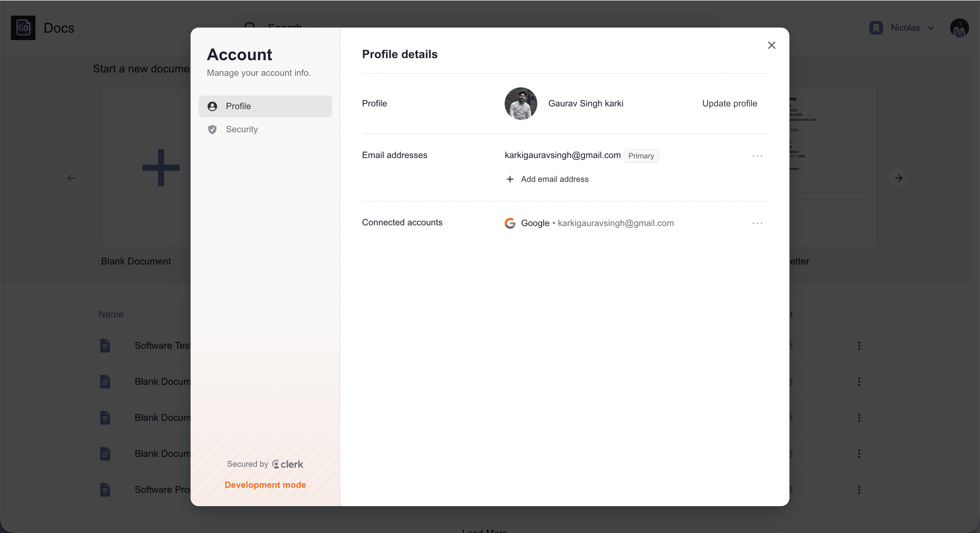
Task: Click the Nicolas organization building icon
Action: coord(876,28)
